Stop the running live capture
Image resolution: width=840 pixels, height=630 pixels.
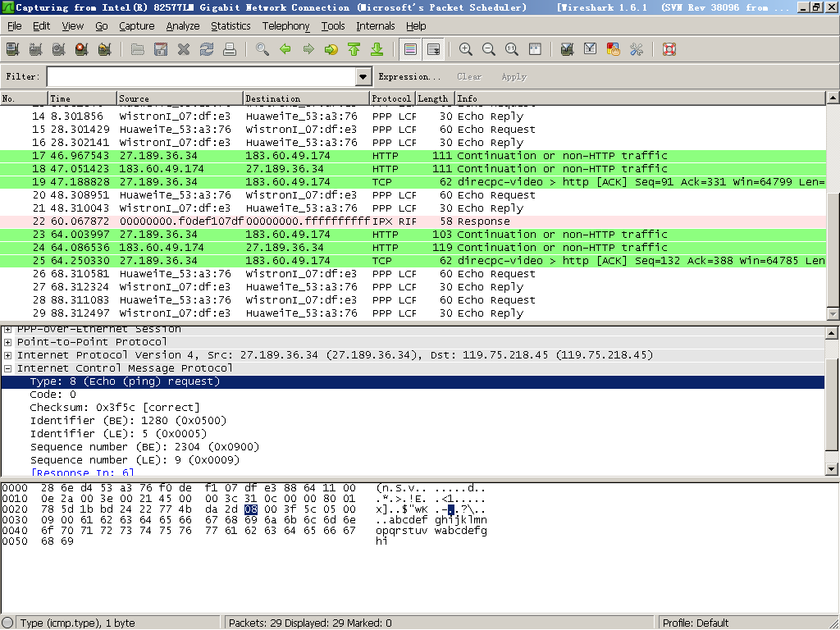(x=81, y=50)
